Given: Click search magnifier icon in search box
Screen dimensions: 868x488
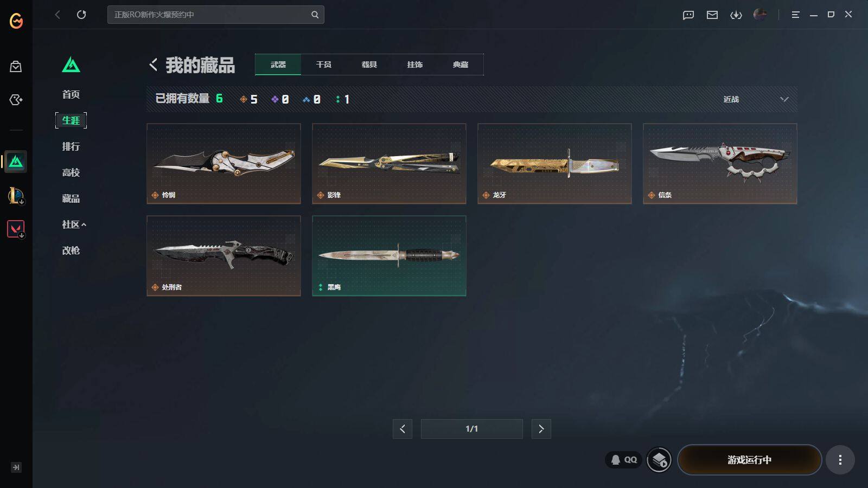Looking at the screenshot, I should click(x=315, y=15).
